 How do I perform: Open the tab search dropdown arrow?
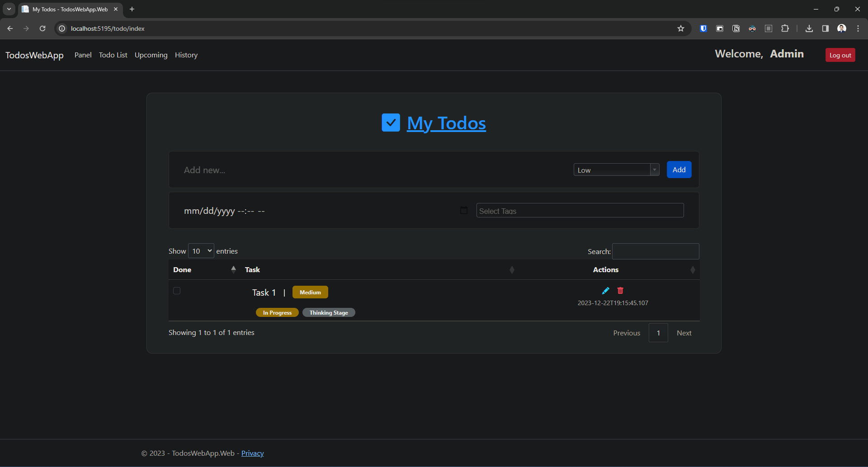tap(9, 9)
